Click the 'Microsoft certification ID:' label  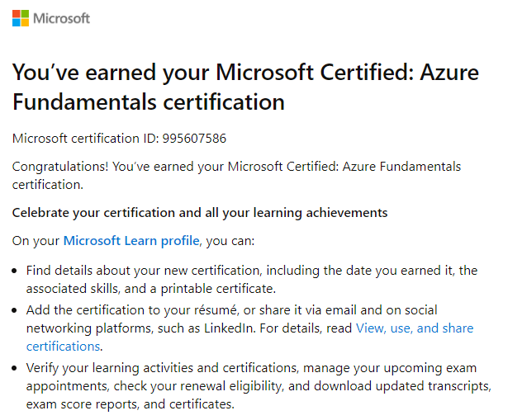[86, 139]
